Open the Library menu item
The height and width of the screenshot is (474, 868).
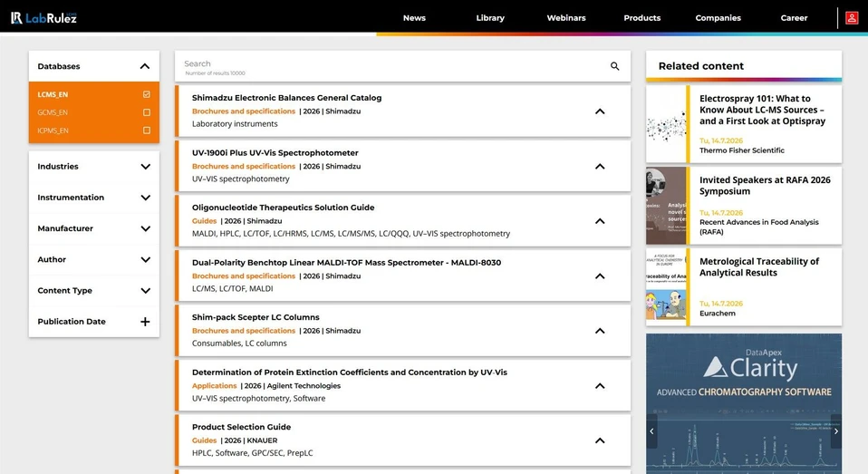coord(490,18)
